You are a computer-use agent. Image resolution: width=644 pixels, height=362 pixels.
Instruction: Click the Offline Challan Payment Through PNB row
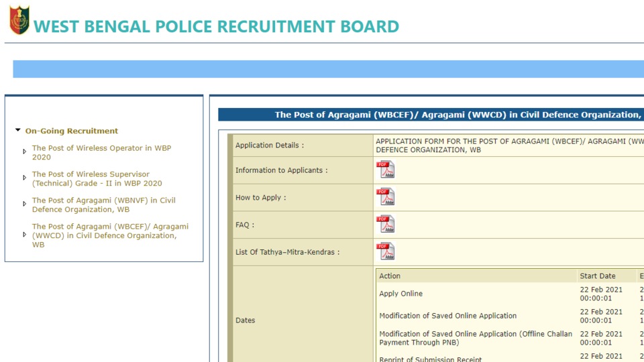[x=476, y=338]
